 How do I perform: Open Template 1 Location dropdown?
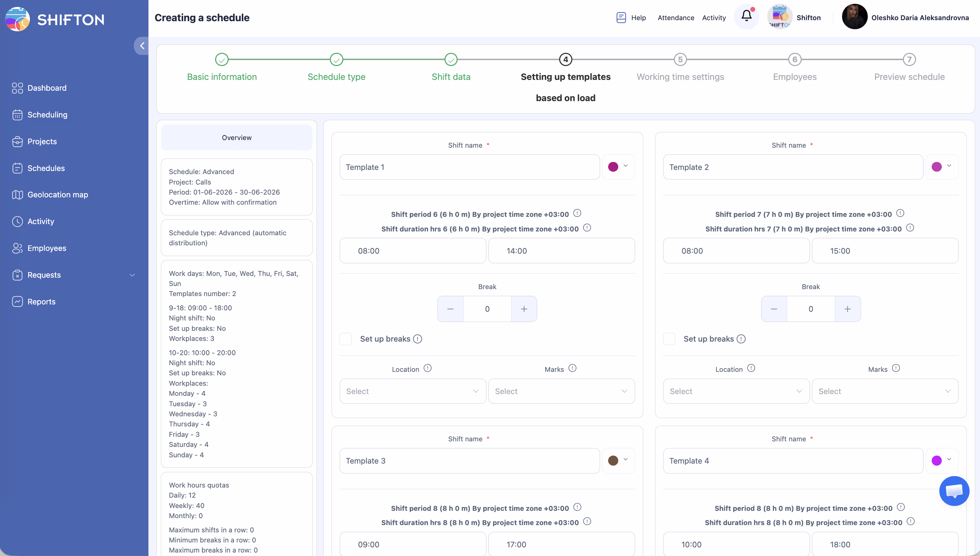pyautogui.click(x=412, y=391)
